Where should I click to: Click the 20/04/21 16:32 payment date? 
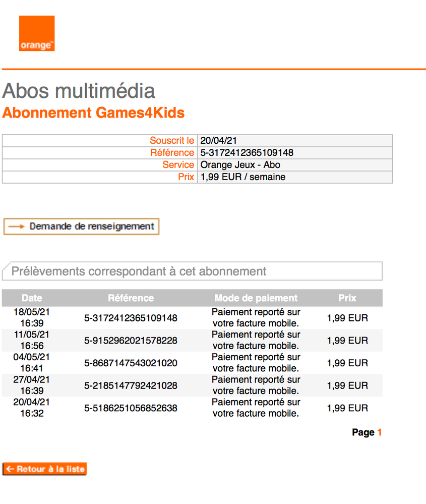click(32, 408)
